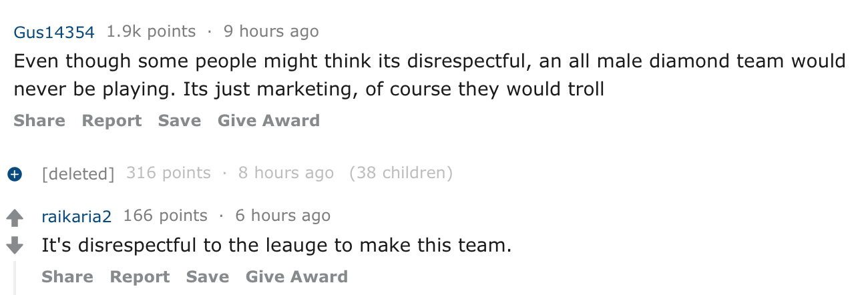
Task: Expand the collapsed deleted comment
Action: point(14,174)
